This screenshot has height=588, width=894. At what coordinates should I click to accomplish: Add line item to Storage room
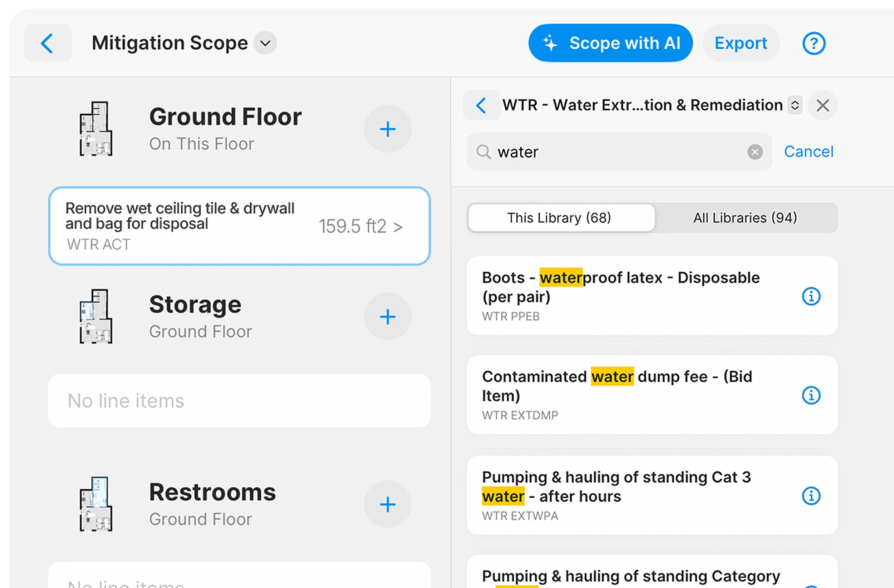click(387, 317)
